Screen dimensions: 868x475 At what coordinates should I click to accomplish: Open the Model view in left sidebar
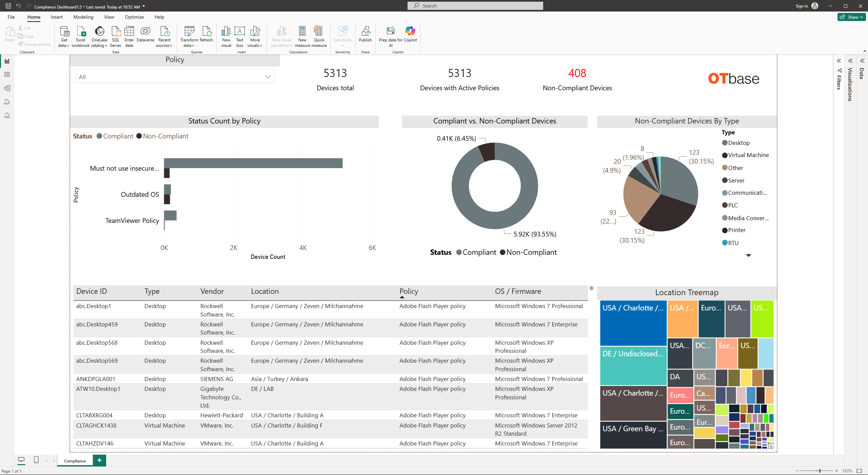tap(7, 88)
